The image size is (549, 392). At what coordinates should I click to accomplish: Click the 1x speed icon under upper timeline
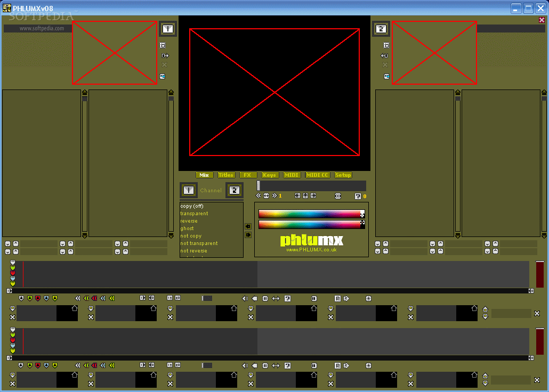click(170, 298)
